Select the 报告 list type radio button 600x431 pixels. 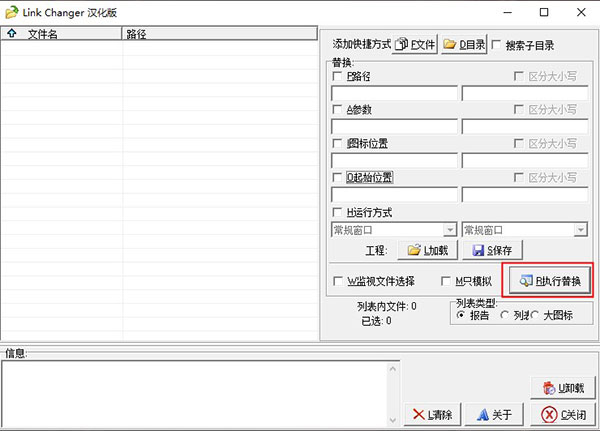click(x=461, y=315)
